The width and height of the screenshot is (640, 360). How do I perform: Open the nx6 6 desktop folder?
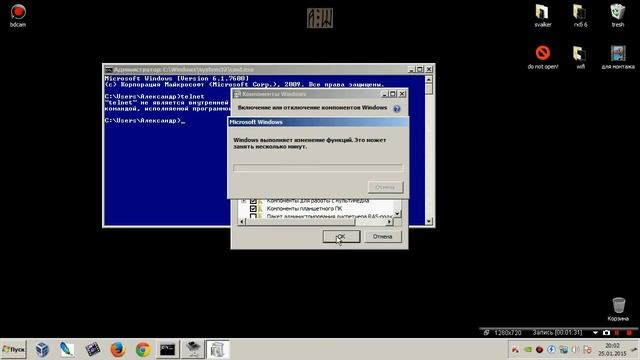[580, 16]
